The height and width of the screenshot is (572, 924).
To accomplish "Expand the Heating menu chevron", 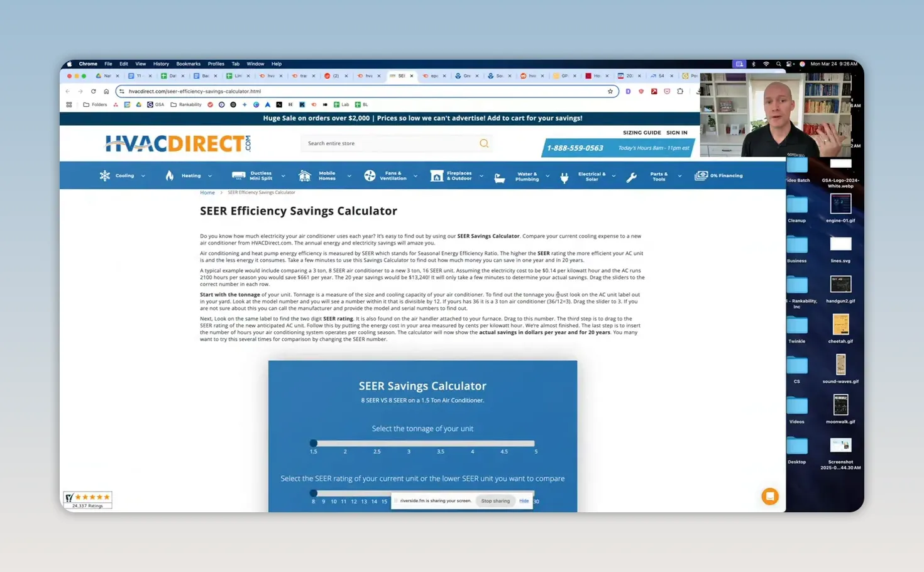I will coord(210,176).
